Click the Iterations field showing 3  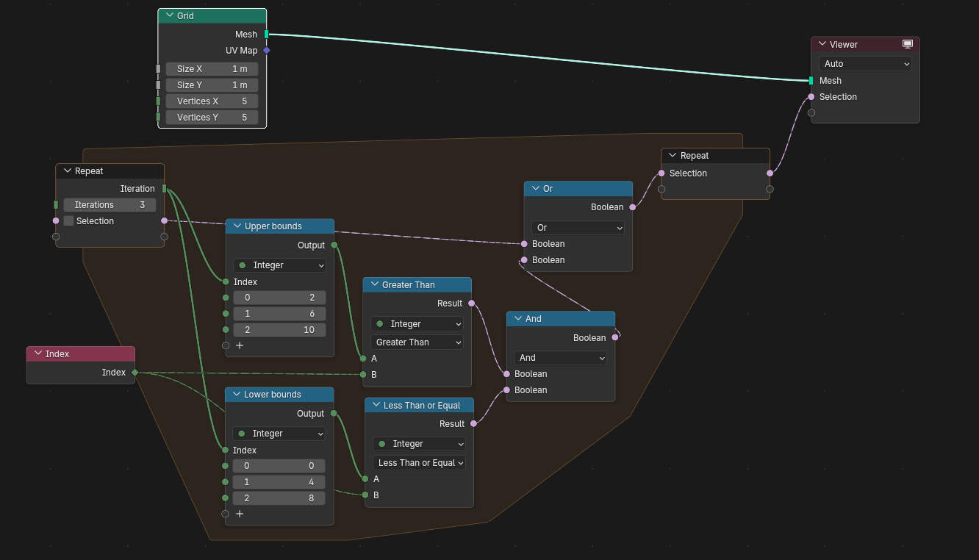(x=110, y=205)
